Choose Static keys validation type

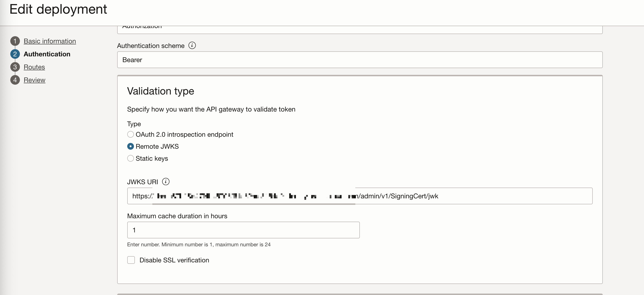pos(131,158)
